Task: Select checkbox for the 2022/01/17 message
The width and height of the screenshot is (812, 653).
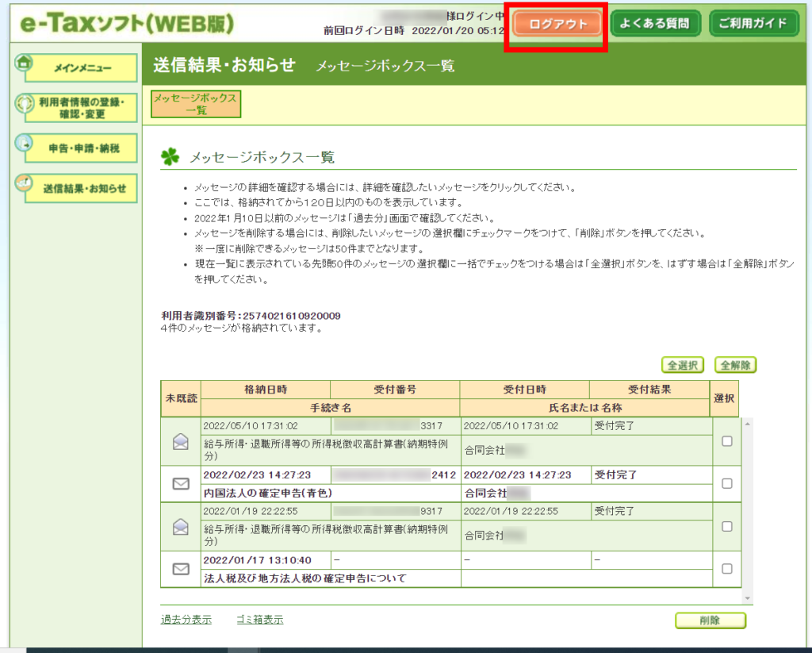Action: point(726,568)
